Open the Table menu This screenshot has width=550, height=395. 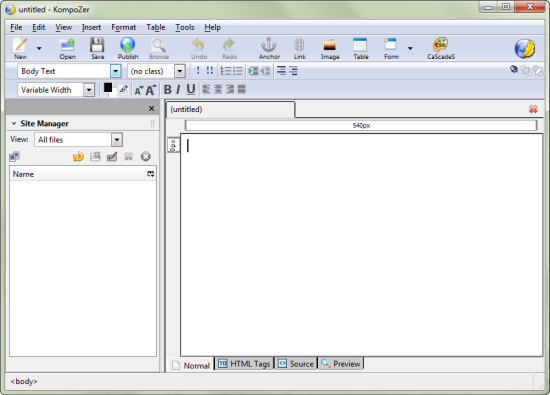tap(156, 27)
